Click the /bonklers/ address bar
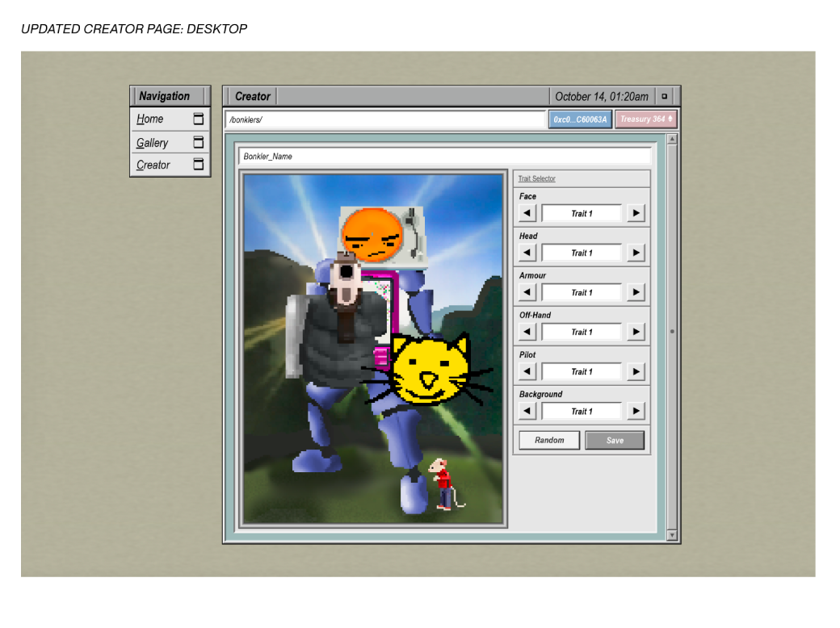This screenshot has height=628, width=840. click(385, 119)
